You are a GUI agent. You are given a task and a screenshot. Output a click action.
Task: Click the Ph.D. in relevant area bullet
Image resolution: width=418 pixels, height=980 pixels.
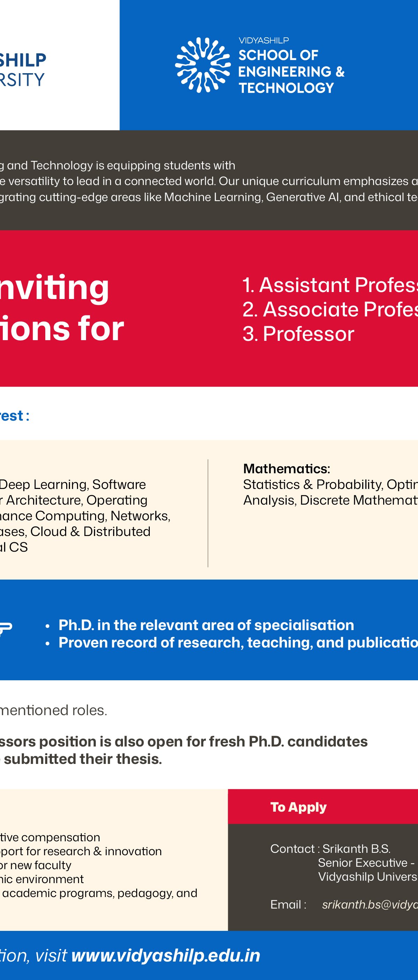point(206,625)
